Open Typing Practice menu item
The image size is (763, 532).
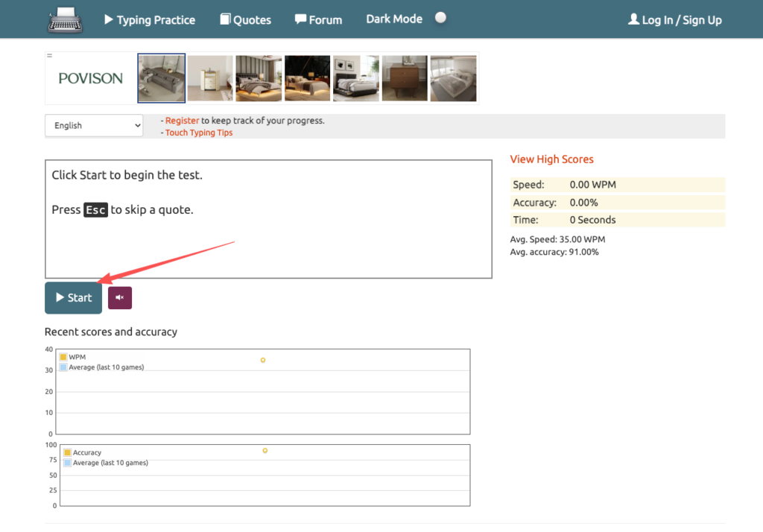(149, 20)
